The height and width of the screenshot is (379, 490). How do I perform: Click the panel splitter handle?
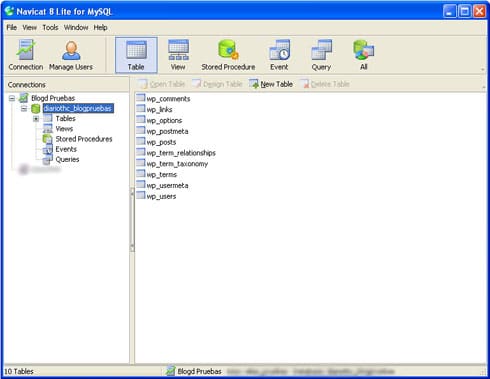tap(132, 220)
